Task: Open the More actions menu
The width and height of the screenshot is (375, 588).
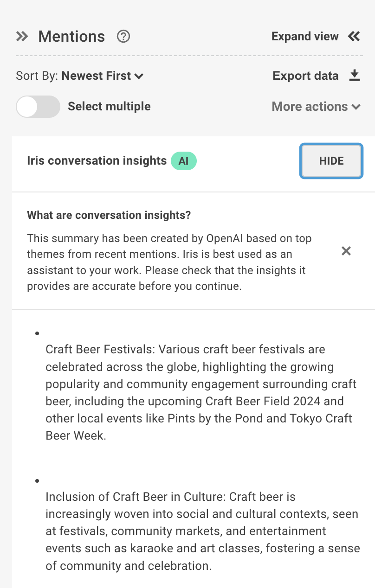Action: click(316, 107)
